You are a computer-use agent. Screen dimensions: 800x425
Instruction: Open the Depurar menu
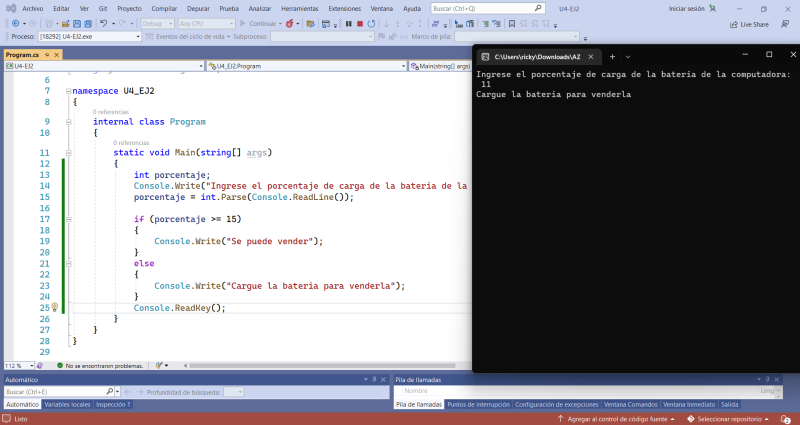(199, 8)
